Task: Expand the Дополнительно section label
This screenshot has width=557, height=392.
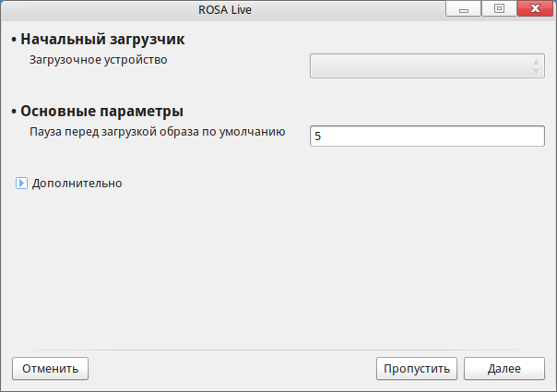Action: 77,183
